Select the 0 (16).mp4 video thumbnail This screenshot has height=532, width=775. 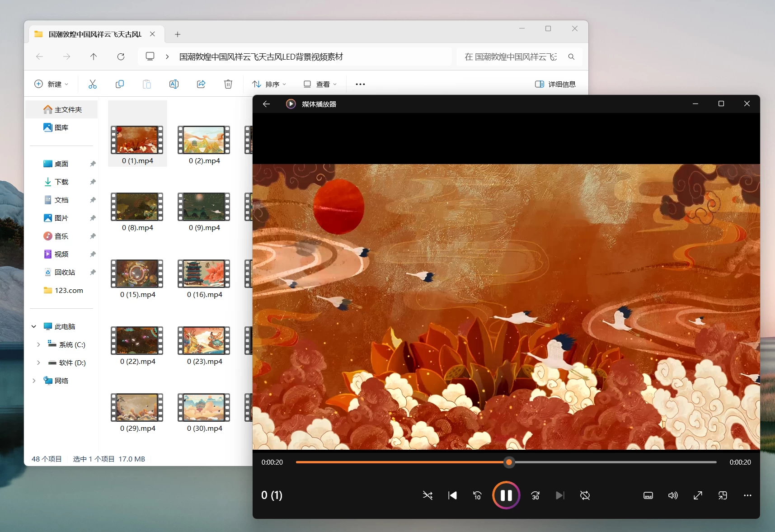204,274
